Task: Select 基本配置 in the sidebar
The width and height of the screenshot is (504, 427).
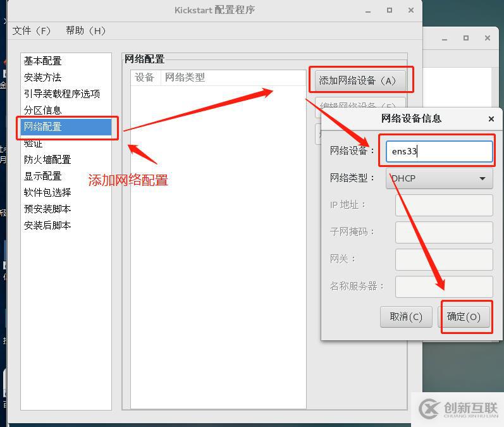Action: click(x=66, y=61)
